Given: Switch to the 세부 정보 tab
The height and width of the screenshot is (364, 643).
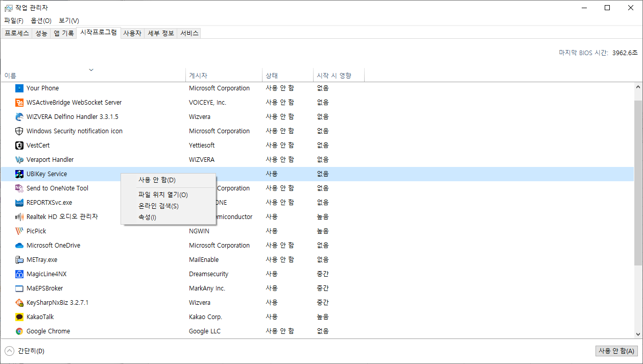Looking at the screenshot, I should tap(161, 33).
